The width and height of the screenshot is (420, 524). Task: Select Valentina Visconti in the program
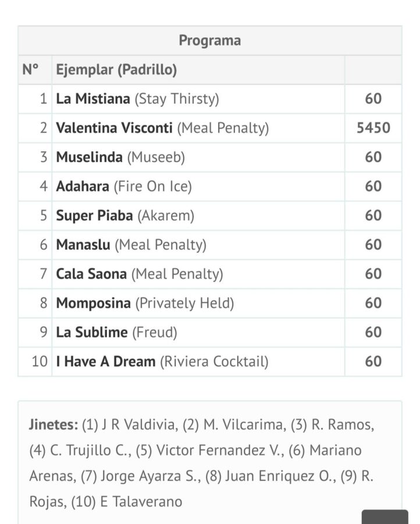click(x=115, y=128)
